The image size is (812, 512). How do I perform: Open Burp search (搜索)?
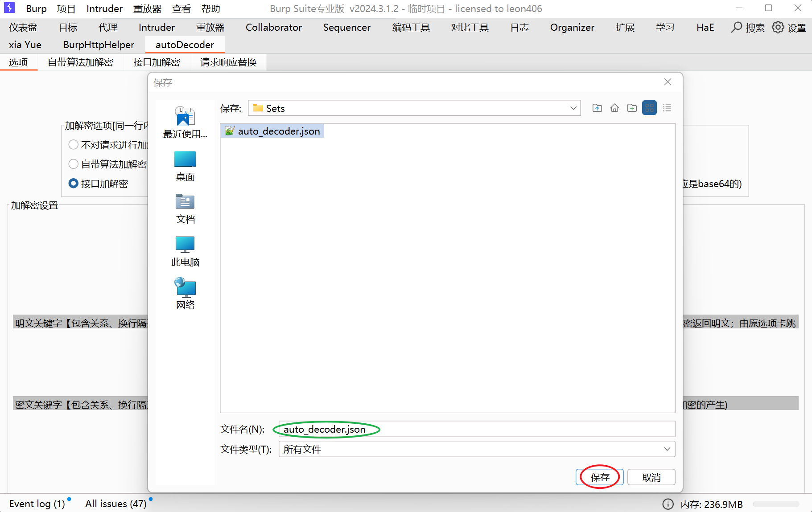pos(748,28)
